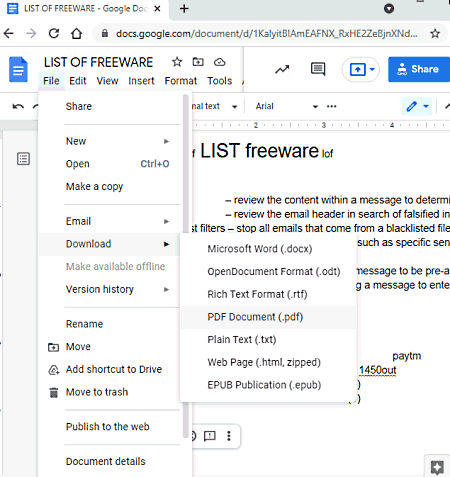Click the browser forward arrow

pyautogui.click(x=31, y=33)
